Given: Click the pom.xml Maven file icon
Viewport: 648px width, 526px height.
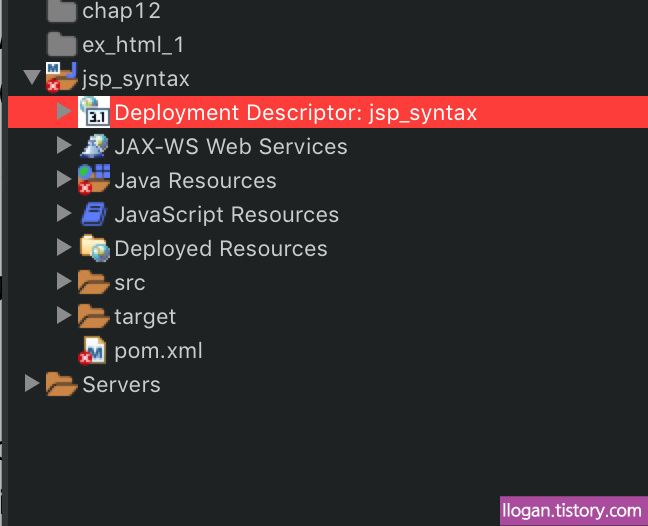Looking at the screenshot, I should click(92, 350).
